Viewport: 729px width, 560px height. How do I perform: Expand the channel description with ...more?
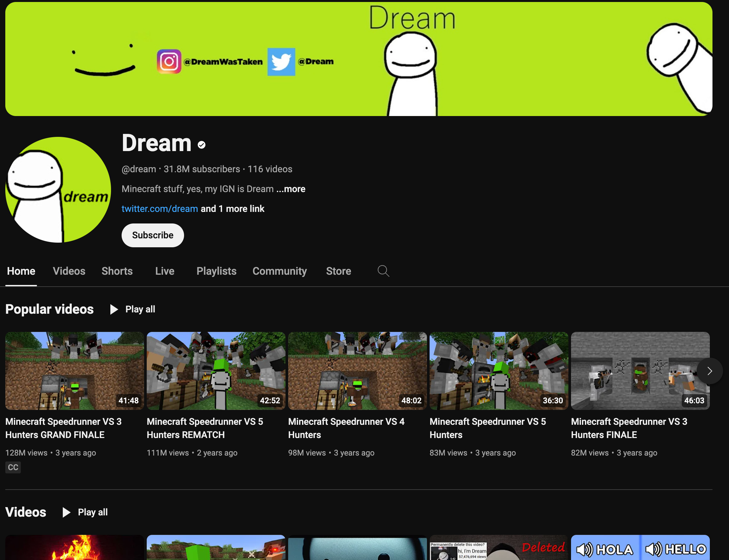pos(290,189)
